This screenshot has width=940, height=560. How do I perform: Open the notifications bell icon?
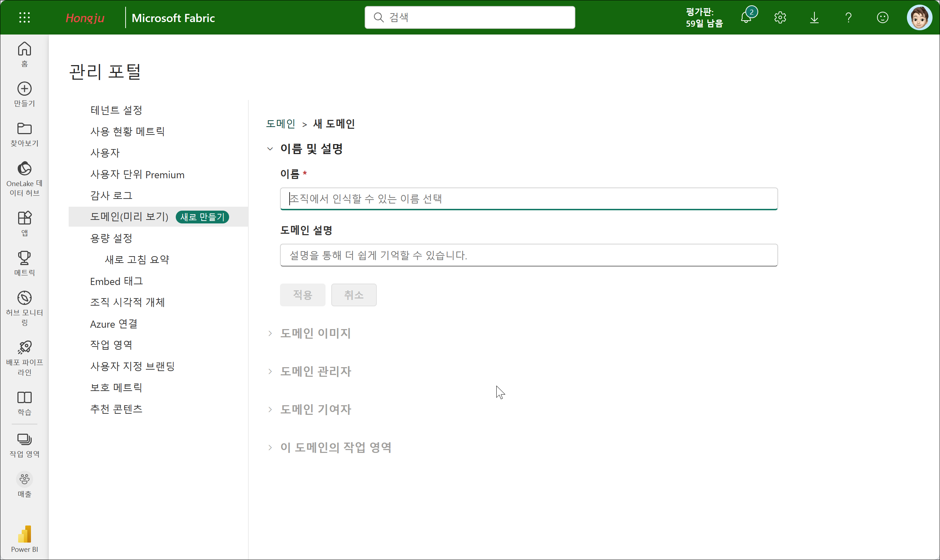746,17
